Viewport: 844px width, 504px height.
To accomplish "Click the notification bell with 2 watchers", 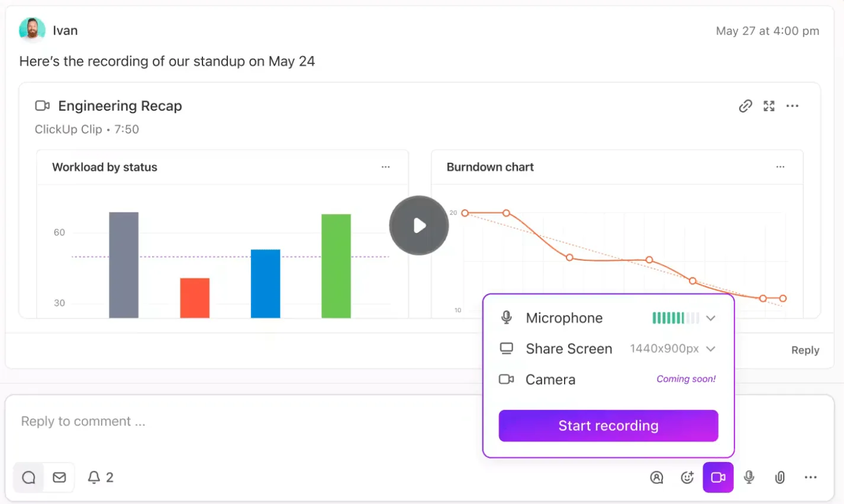I will pyautogui.click(x=101, y=477).
